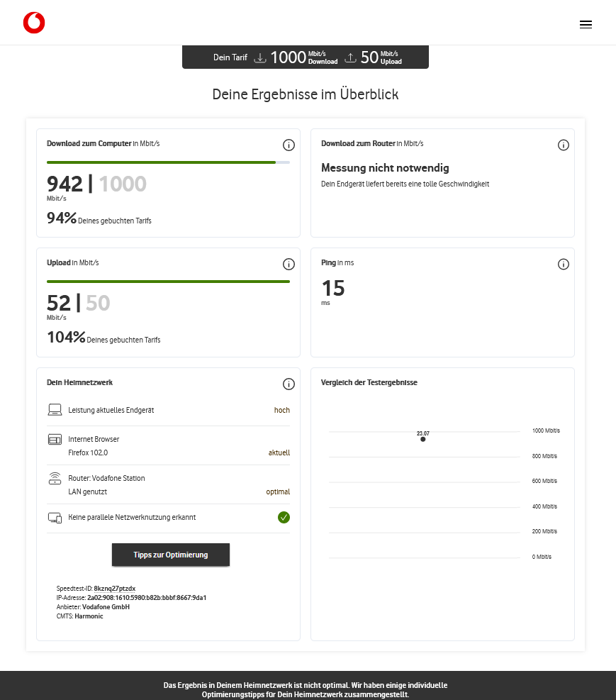The image size is (616, 700).
Task: Click the IP address text
Action: (x=151, y=598)
